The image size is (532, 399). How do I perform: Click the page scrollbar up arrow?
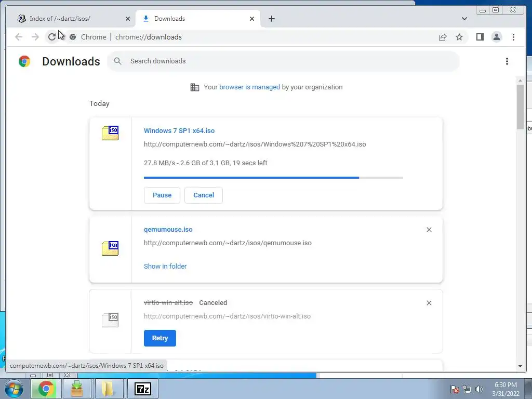tap(520, 81)
